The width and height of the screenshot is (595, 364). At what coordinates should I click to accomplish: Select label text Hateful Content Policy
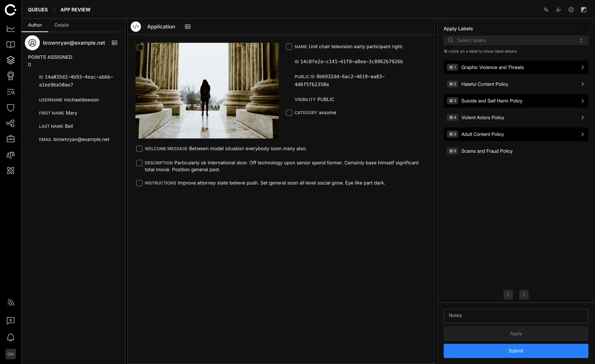[x=485, y=84]
